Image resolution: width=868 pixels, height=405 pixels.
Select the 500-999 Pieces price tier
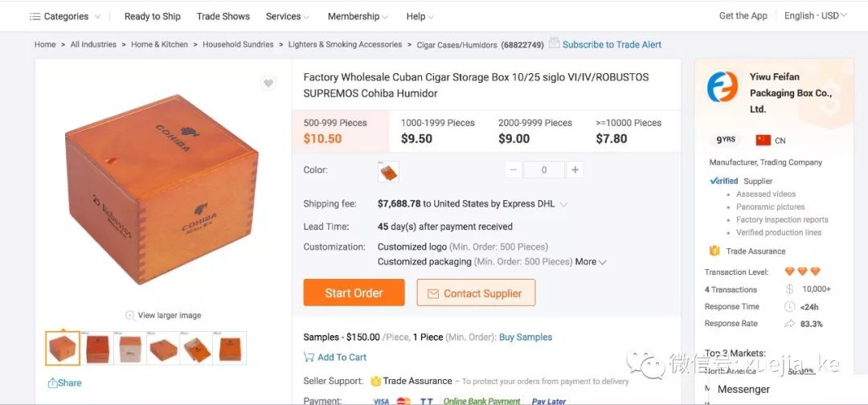click(x=341, y=131)
